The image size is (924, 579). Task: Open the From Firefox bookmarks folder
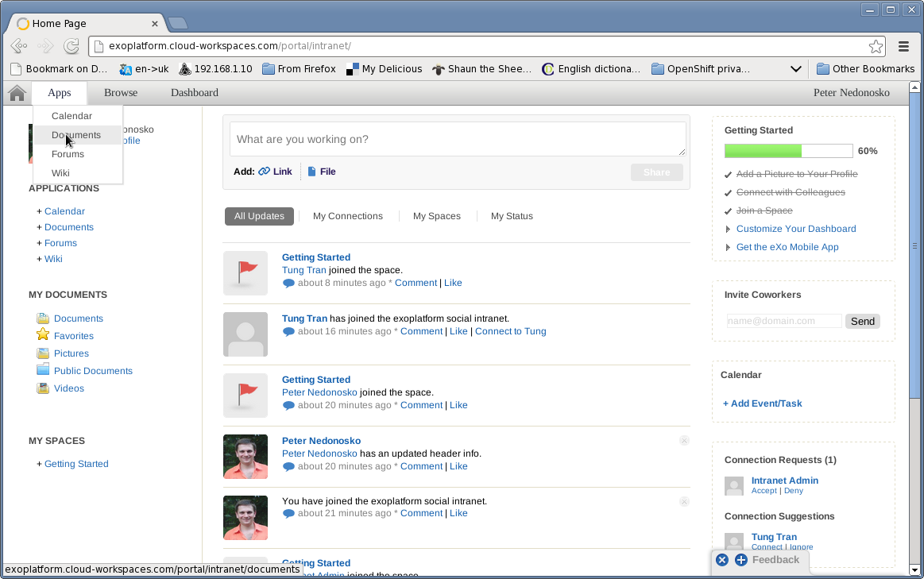point(299,69)
